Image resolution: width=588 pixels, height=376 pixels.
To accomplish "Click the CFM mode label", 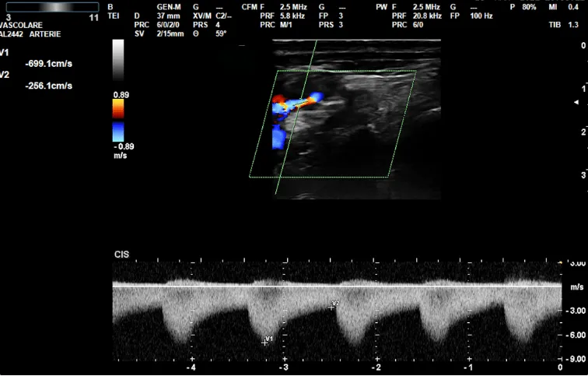I will coord(250,7).
